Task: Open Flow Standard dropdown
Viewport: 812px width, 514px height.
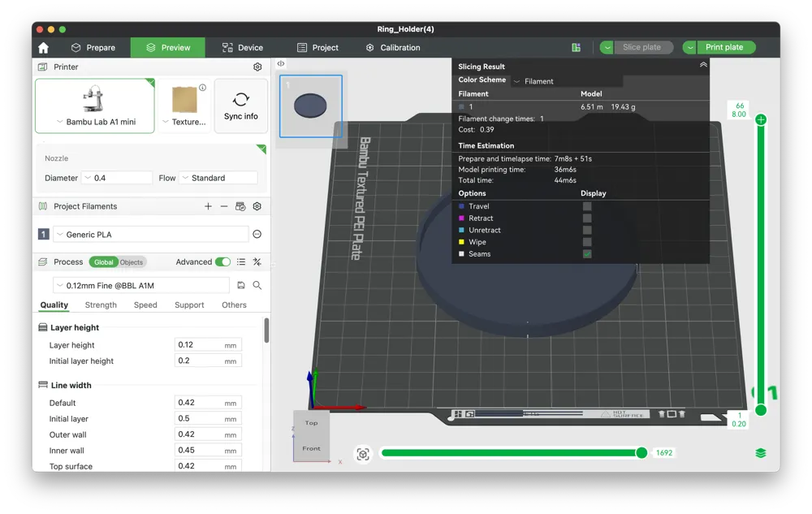Action: point(218,178)
